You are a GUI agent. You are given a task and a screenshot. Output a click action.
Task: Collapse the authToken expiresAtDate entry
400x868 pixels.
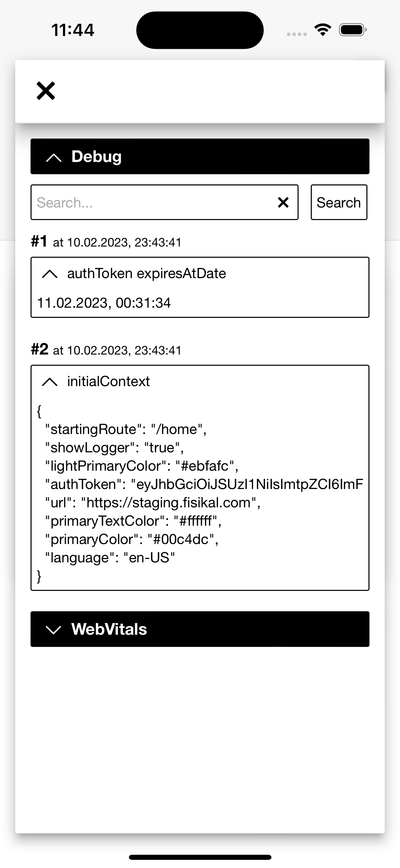pos(50,274)
